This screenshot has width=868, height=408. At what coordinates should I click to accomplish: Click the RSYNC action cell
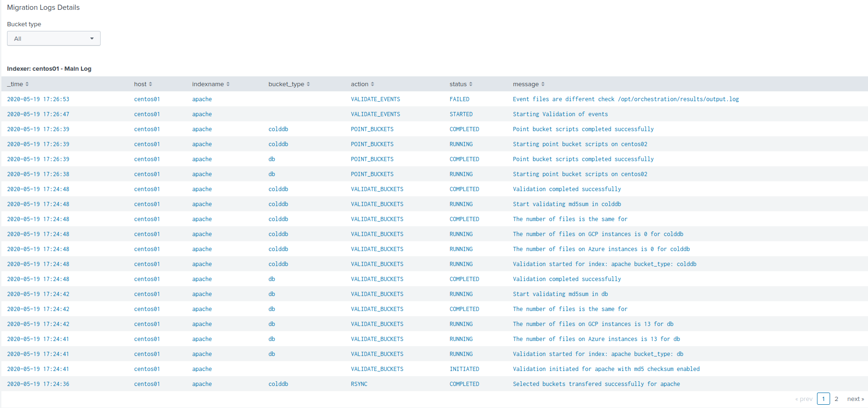[x=359, y=384]
